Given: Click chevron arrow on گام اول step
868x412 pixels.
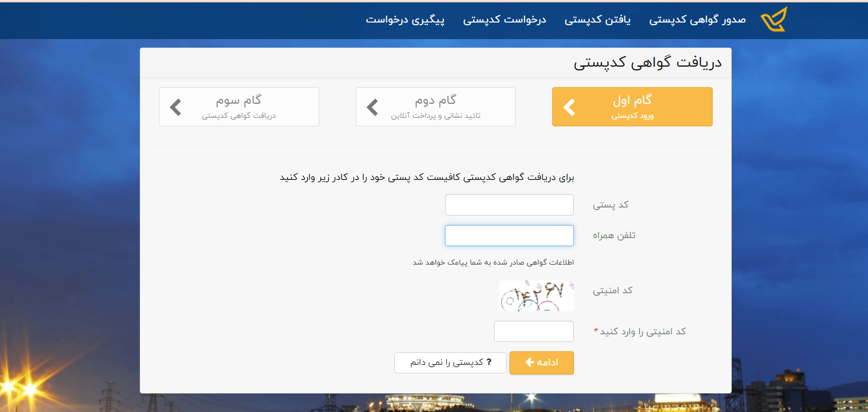Looking at the screenshot, I should coord(569,107).
